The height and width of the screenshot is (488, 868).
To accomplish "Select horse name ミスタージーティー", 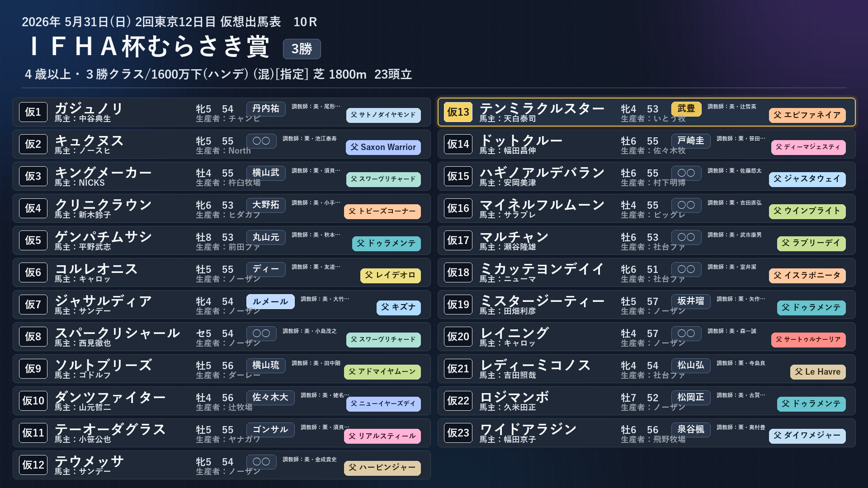I will [542, 301].
